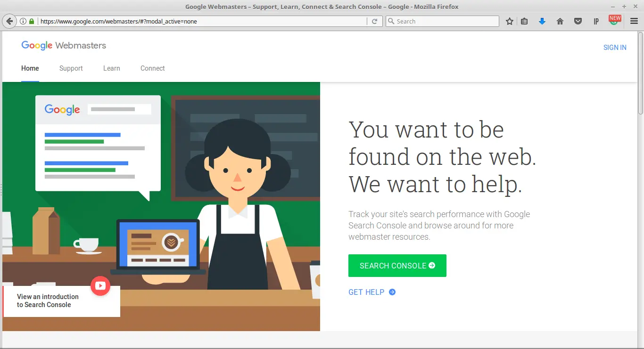Open the downloads arrow in the toolbar

pos(542,21)
